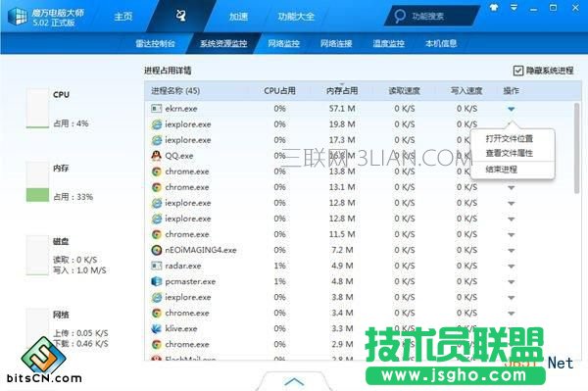This screenshot has width=588, height=391.
Task: Sort by 进程名称 column header
Action: [175, 91]
